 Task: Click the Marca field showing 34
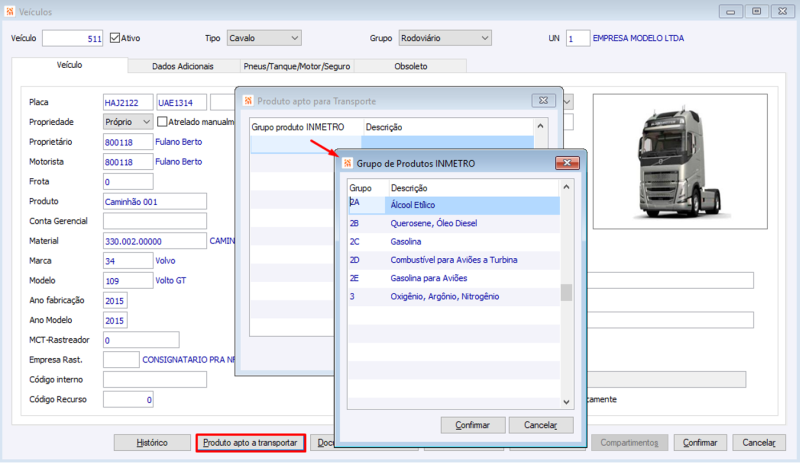click(x=128, y=261)
